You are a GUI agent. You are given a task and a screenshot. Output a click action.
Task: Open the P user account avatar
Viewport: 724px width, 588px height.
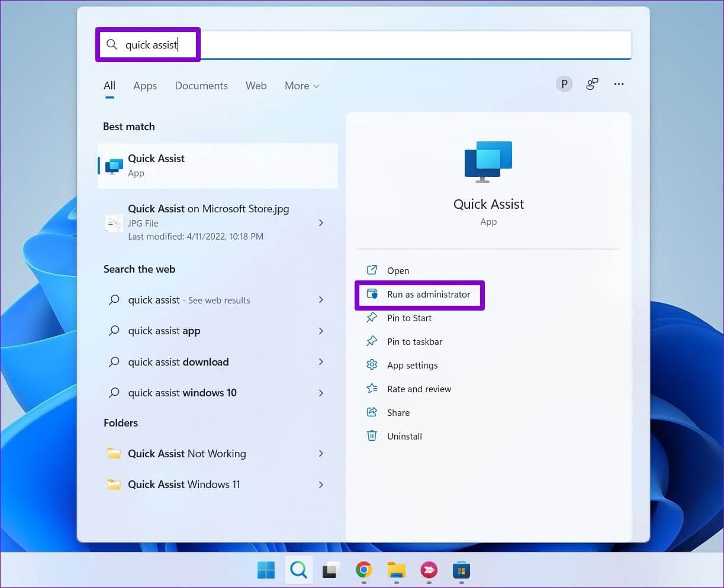(564, 84)
